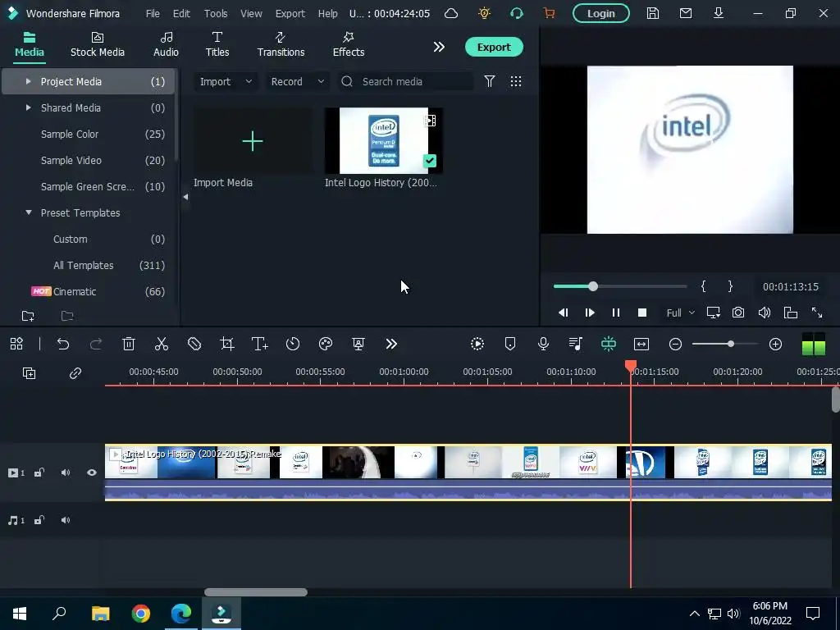Open the Crop tool
840x630 pixels.
pyautogui.click(x=227, y=344)
